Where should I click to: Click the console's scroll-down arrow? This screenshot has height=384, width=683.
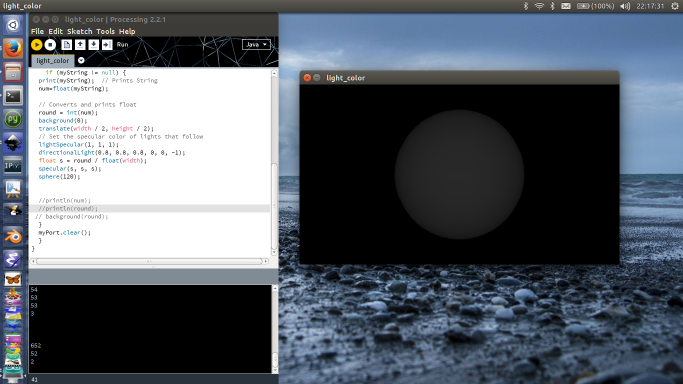coord(275,370)
